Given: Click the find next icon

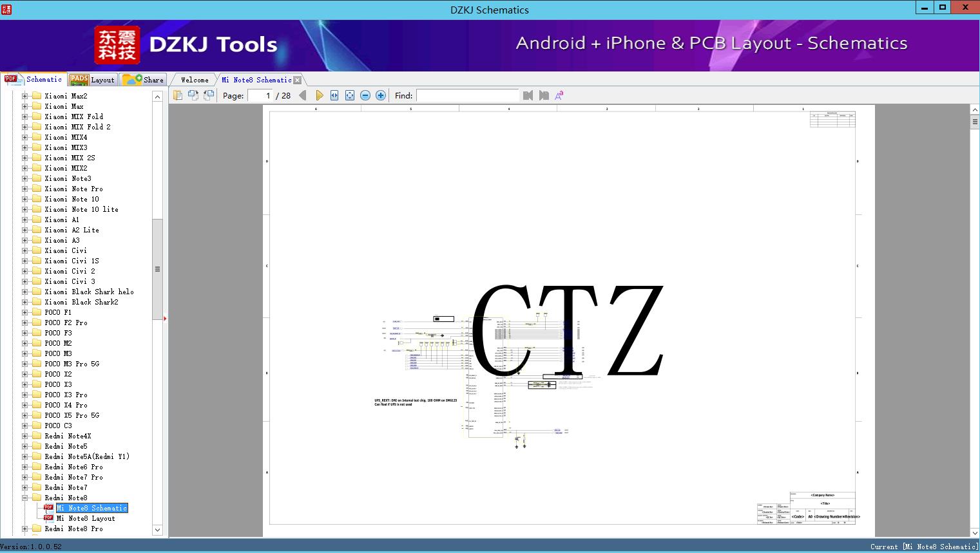Looking at the screenshot, I should point(544,95).
